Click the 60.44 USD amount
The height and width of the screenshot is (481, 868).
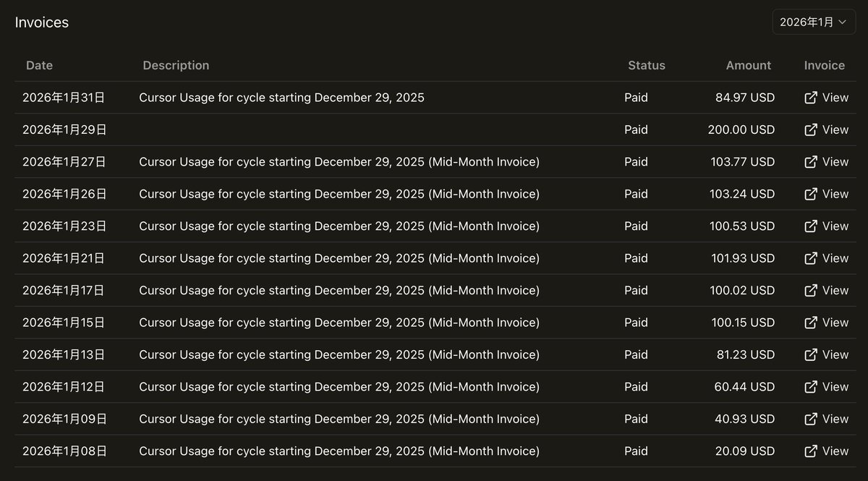point(745,387)
